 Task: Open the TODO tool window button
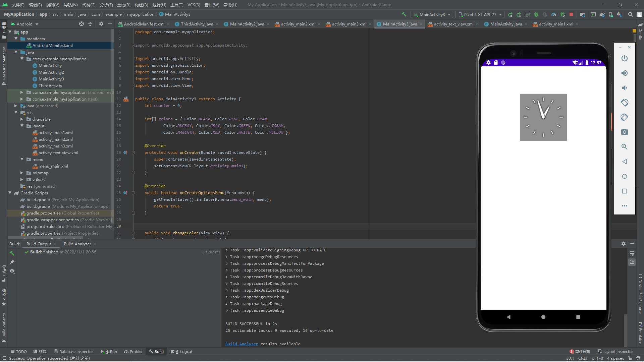(x=19, y=352)
